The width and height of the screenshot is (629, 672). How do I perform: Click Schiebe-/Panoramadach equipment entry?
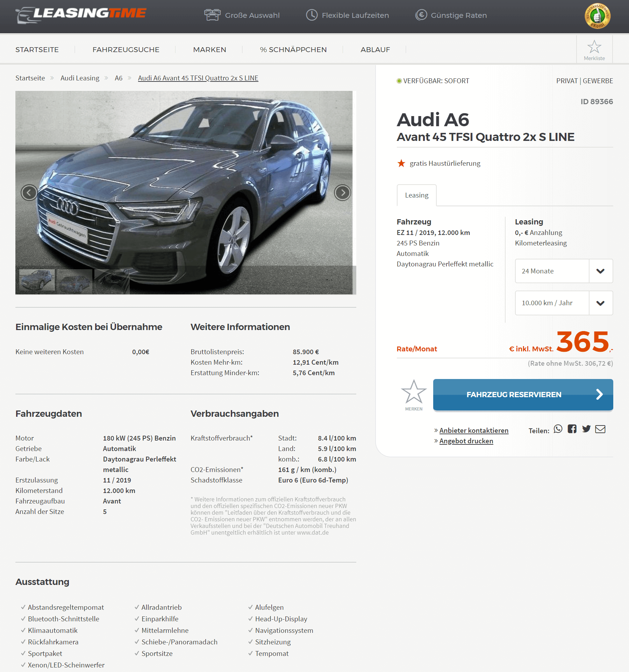point(179,642)
